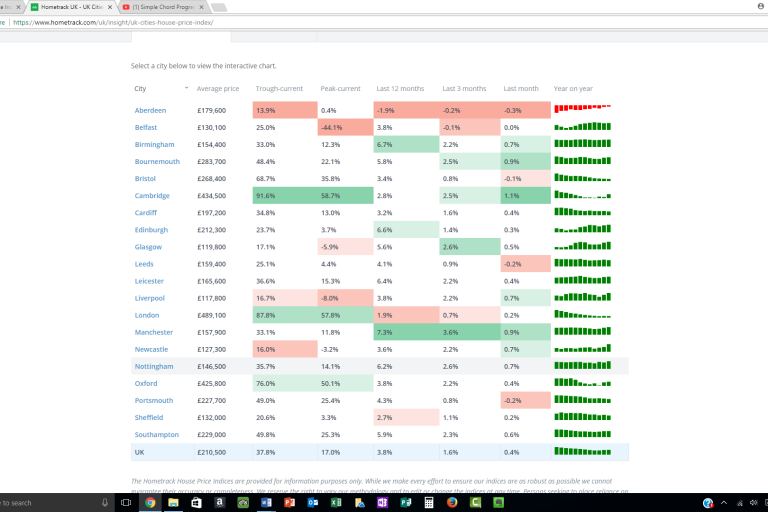Viewport: 768px width, 512px height.
Task: Open Microsoft Word from the taskbar
Action: [265, 503]
